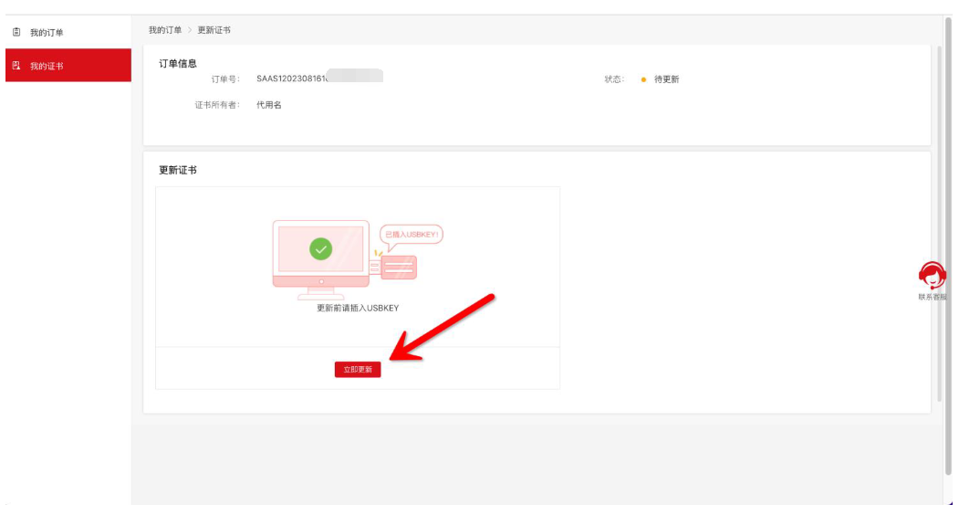The image size is (980, 515).
Task: Click the 联系客服 text label
Action: coord(932,297)
